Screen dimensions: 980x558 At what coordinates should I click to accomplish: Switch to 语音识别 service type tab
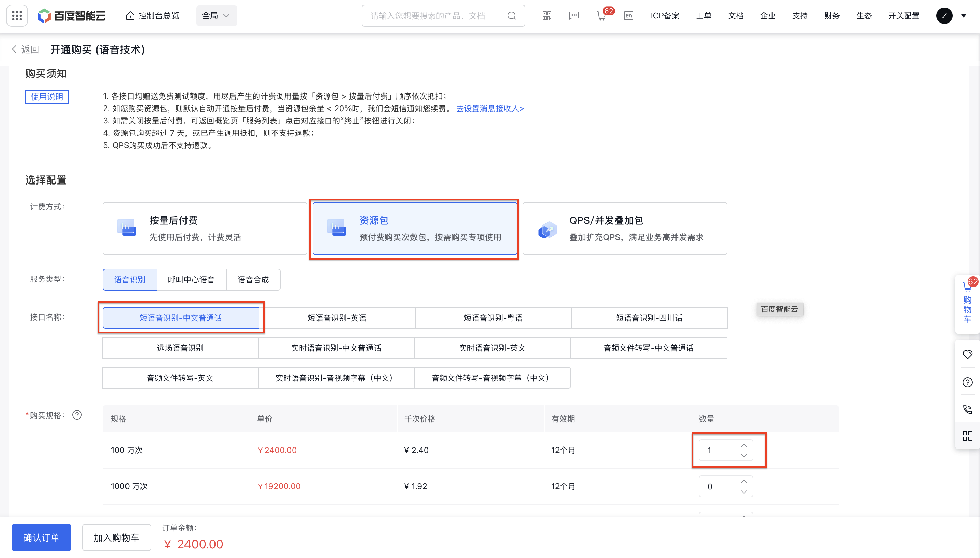[x=130, y=280]
